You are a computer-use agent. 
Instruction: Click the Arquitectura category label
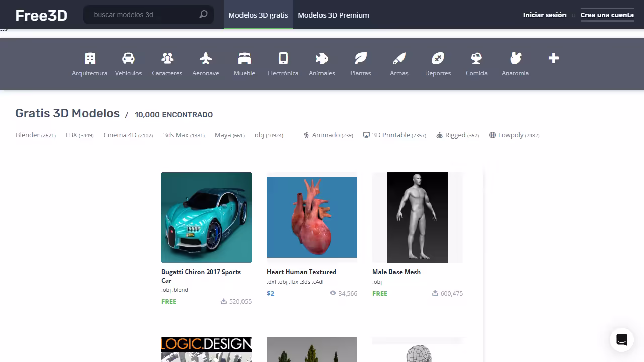coord(90,73)
